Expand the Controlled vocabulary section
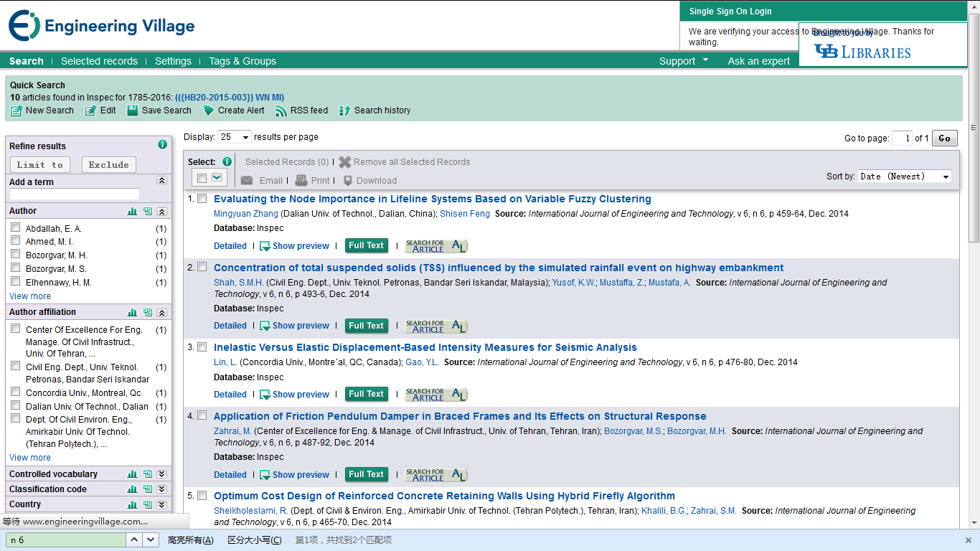 click(162, 474)
